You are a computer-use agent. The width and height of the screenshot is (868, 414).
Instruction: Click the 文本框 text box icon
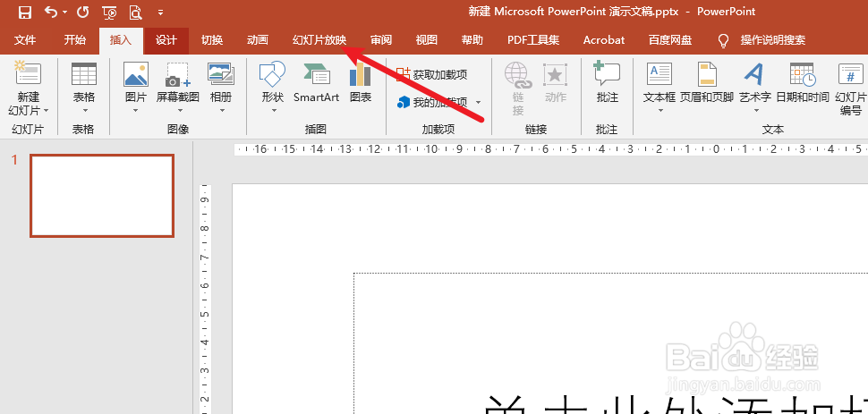(x=660, y=74)
